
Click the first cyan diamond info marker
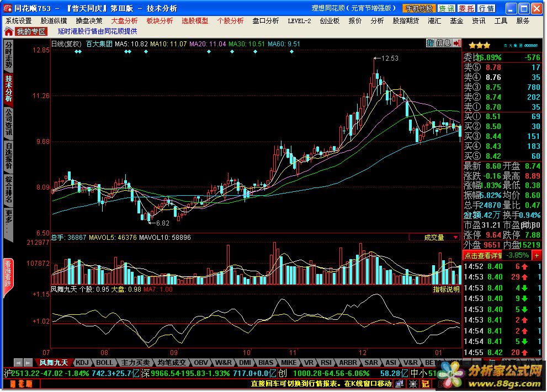tap(76, 52)
